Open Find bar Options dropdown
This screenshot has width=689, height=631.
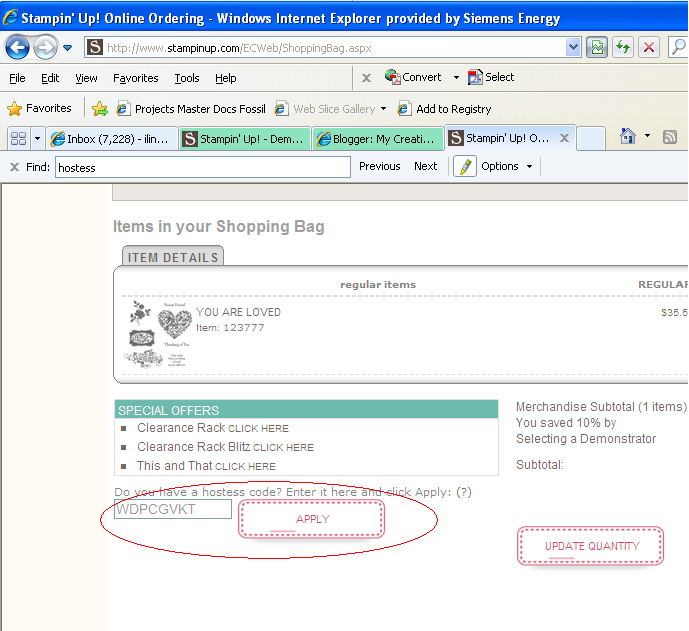[507, 167]
